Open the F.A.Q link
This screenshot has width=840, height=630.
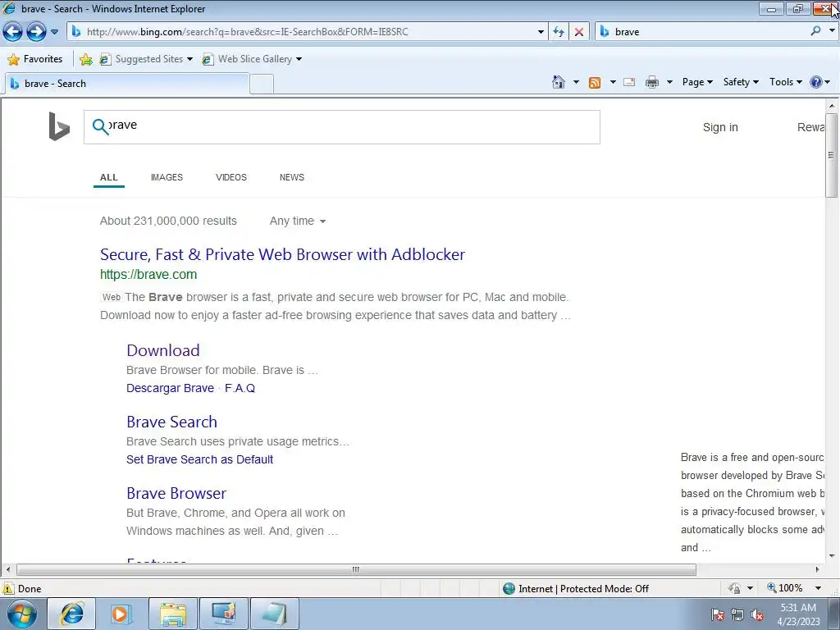pyautogui.click(x=240, y=388)
